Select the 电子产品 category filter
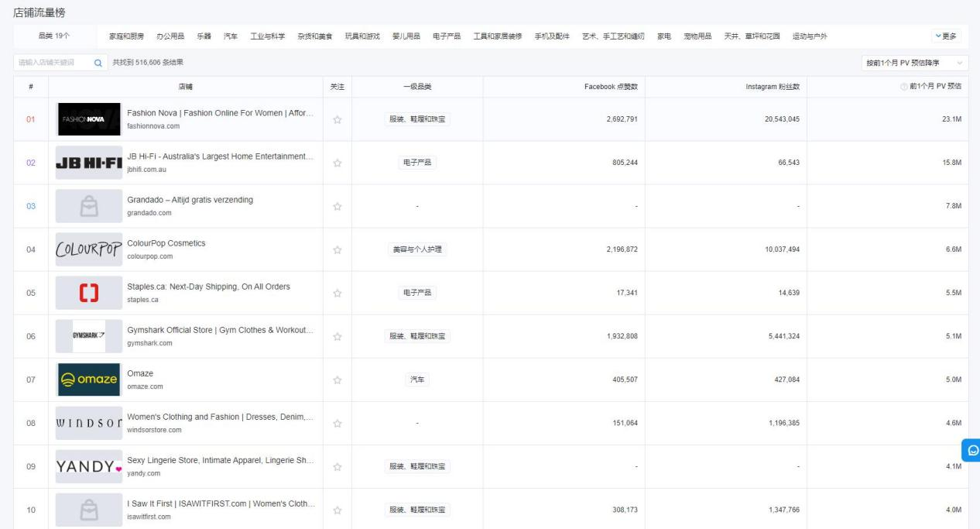The height and width of the screenshot is (529, 980). click(447, 36)
